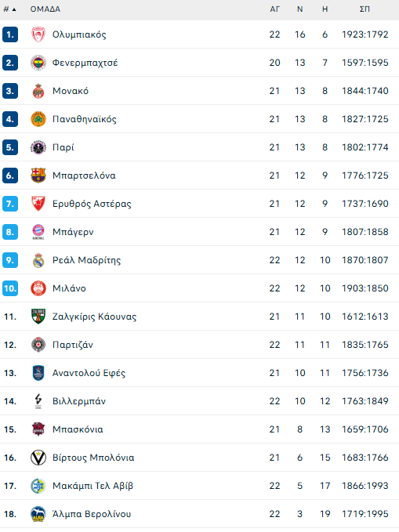Select the Alba Berlin albatross logo

(x=38, y=514)
